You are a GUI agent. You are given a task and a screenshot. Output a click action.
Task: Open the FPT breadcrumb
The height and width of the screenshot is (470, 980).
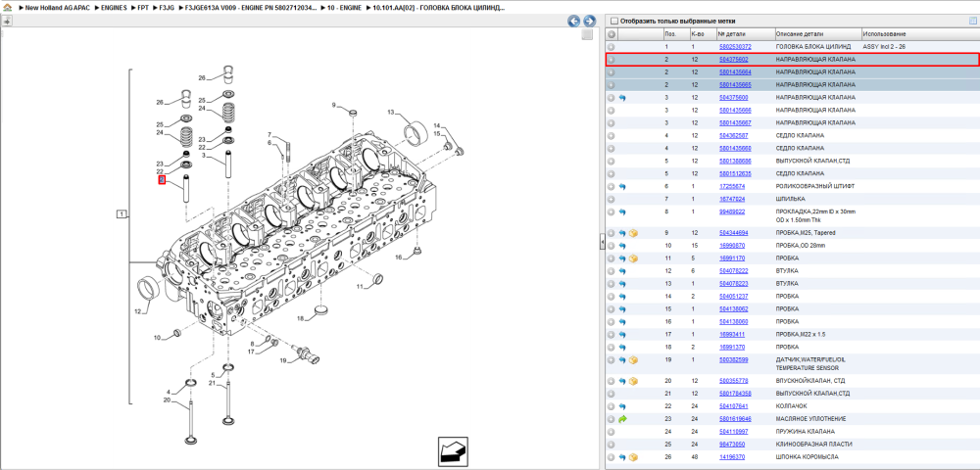pyautogui.click(x=143, y=8)
